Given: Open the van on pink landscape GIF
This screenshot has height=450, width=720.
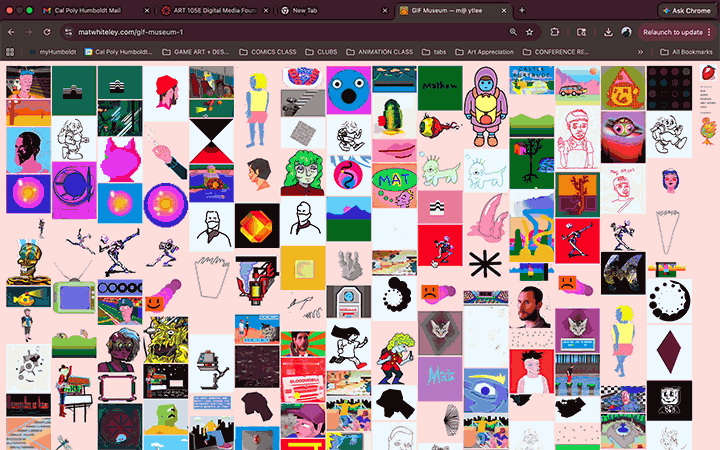Looking at the screenshot, I should tap(577, 85).
